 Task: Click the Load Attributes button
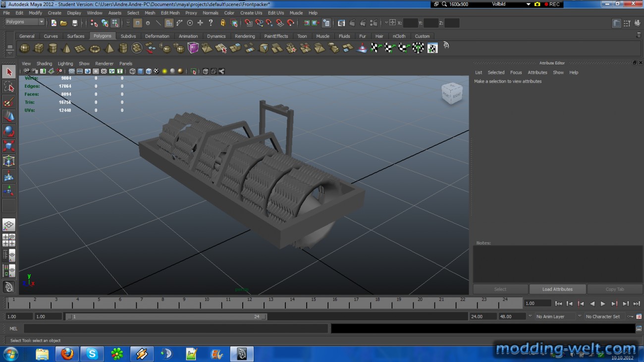point(557,289)
